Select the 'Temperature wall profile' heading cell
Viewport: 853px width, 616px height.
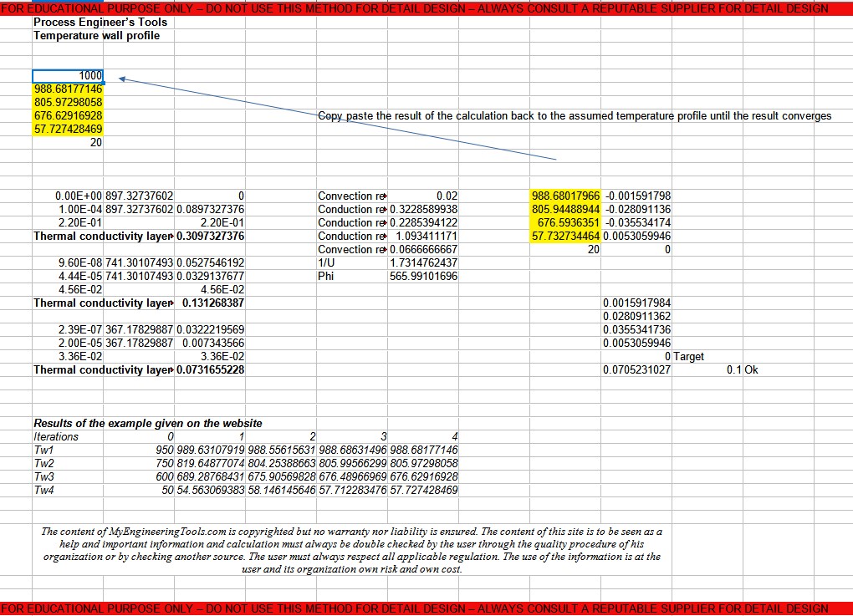click(96, 35)
